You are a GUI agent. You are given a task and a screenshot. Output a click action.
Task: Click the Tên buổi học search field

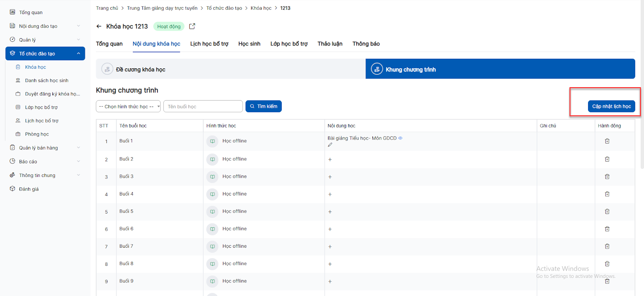click(203, 106)
